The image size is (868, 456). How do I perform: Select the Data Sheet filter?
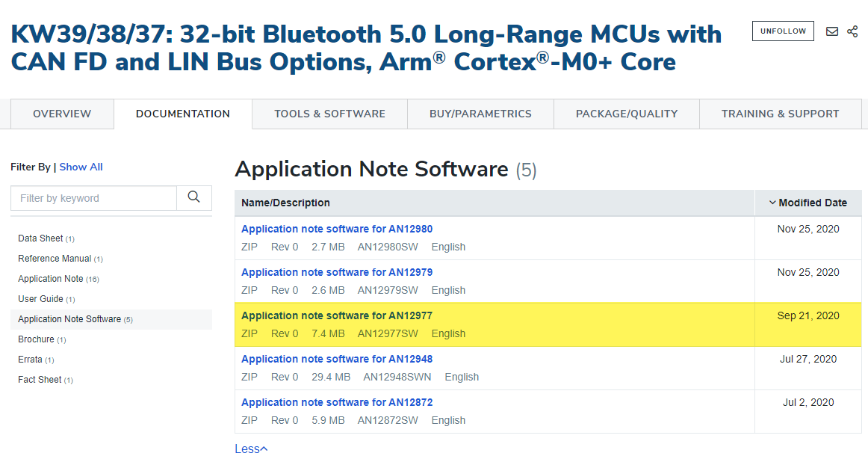41,238
